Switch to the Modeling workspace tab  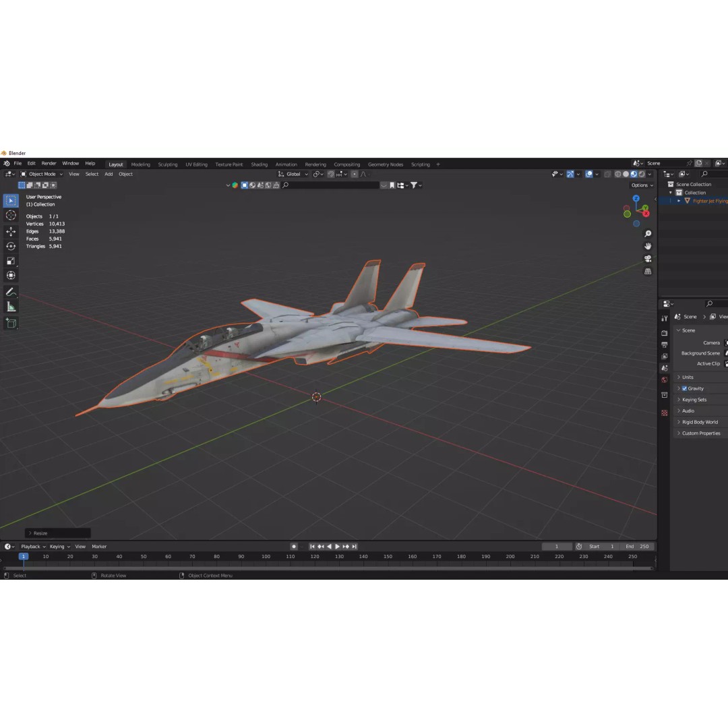coord(140,164)
